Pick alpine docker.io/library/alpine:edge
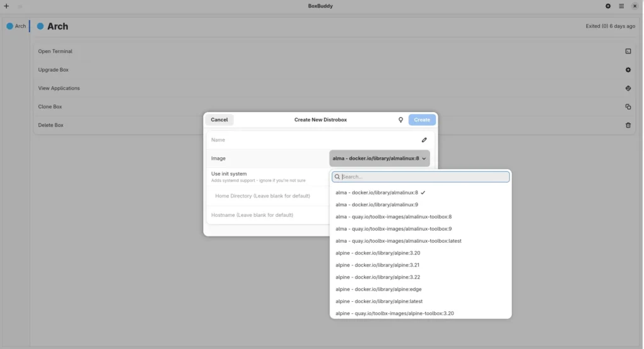 [x=421, y=289]
